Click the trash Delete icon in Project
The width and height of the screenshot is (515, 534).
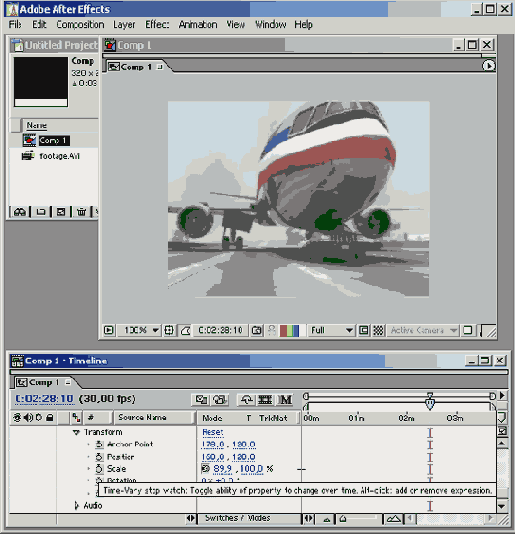(x=81, y=212)
